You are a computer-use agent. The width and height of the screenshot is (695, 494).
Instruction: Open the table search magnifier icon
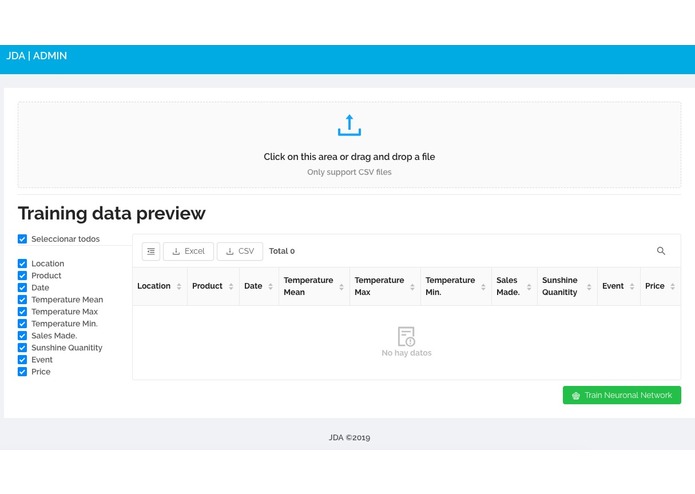(x=661, y=251)
